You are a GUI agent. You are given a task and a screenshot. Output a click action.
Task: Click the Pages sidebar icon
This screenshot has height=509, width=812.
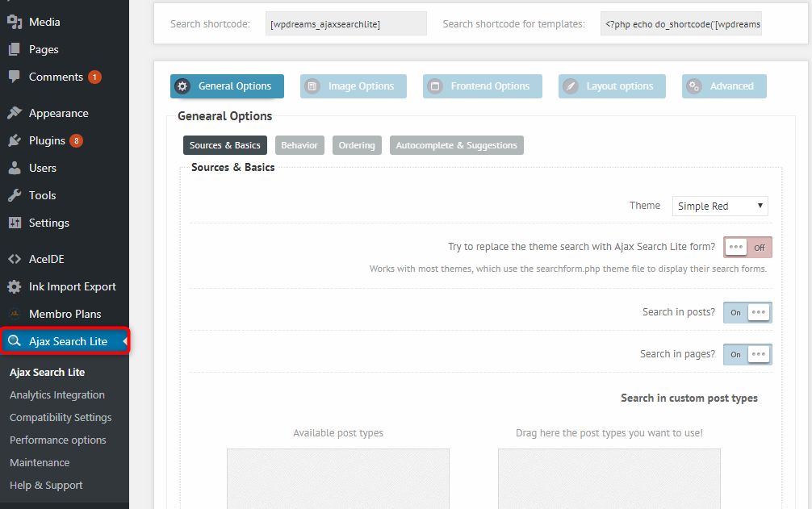pos(15,49)
